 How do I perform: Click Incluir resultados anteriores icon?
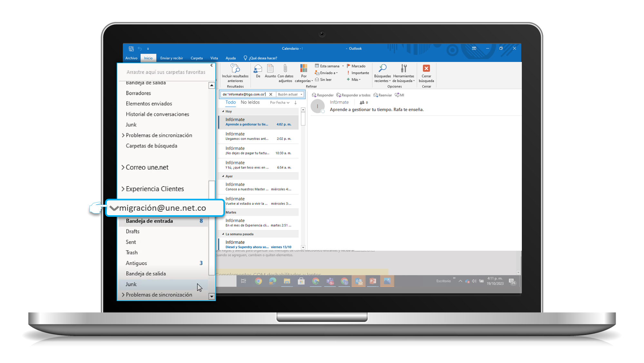pyautogui.click(x=235, y=68)
